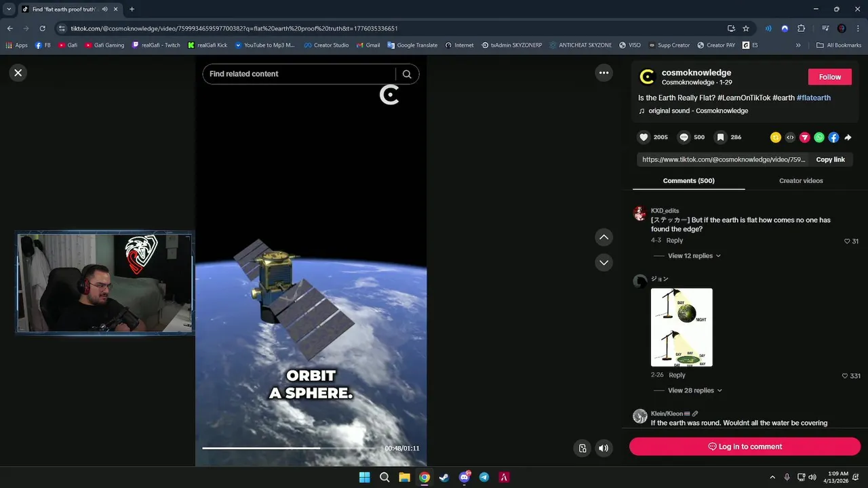Screen dimensions: 868x488
Task: Open Steam from the taskbar
Action: click(x=444, y=477)
